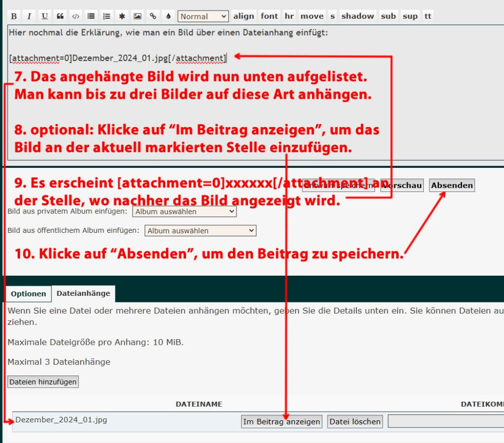
Task: Insert an unordered bullet list
Action: 91,16
